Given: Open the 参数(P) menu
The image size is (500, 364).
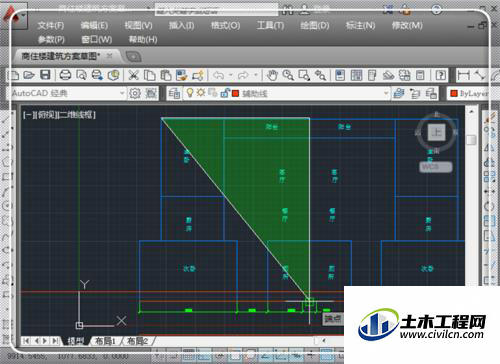Looking at the screenshot, I should click(x=51, y=40).
